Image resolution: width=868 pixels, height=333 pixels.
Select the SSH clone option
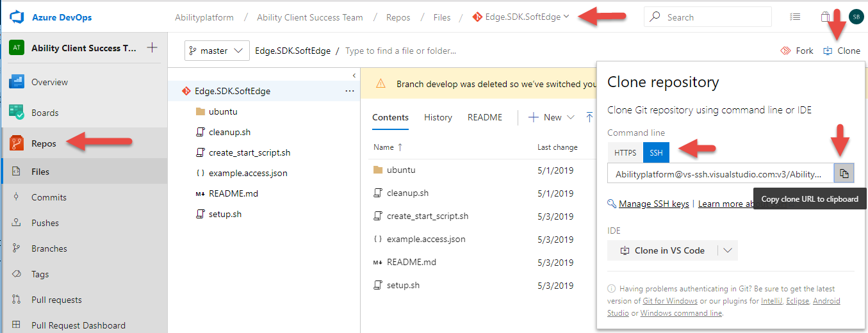pos(656,152)
